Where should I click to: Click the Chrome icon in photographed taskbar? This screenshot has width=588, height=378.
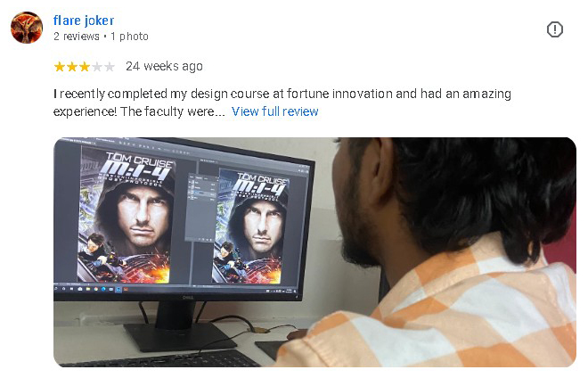click(95, 289)
